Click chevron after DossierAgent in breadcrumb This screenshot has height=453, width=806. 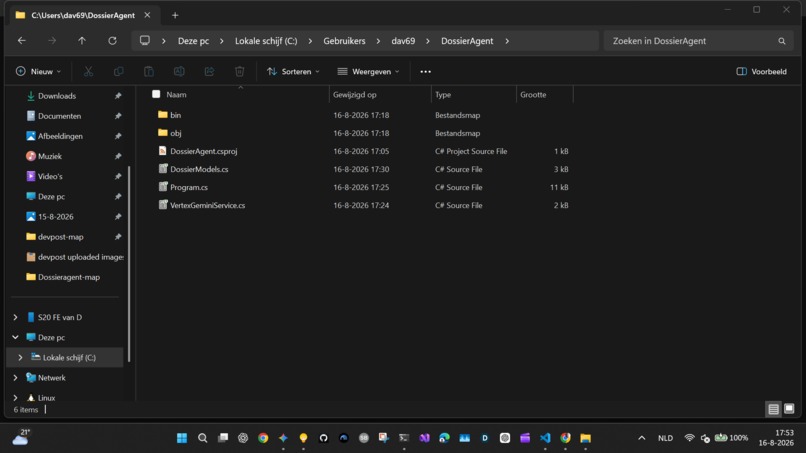coord(507,41)
